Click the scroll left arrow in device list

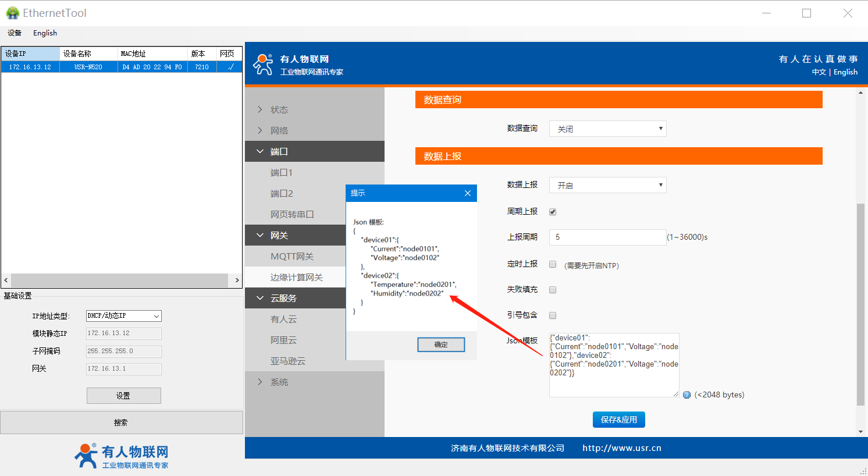click(x=6, y=280)
